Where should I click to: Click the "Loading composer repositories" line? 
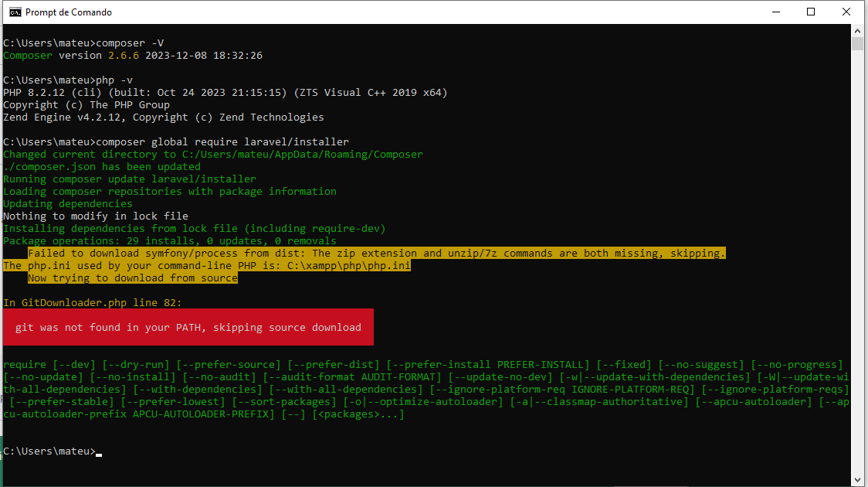click(170, 191)
